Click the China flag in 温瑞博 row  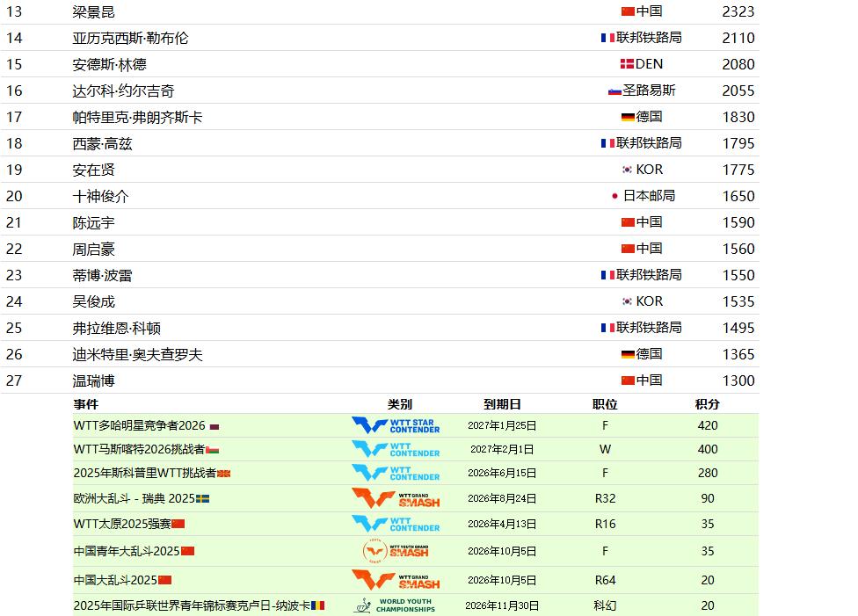click(x=628, y=380)
